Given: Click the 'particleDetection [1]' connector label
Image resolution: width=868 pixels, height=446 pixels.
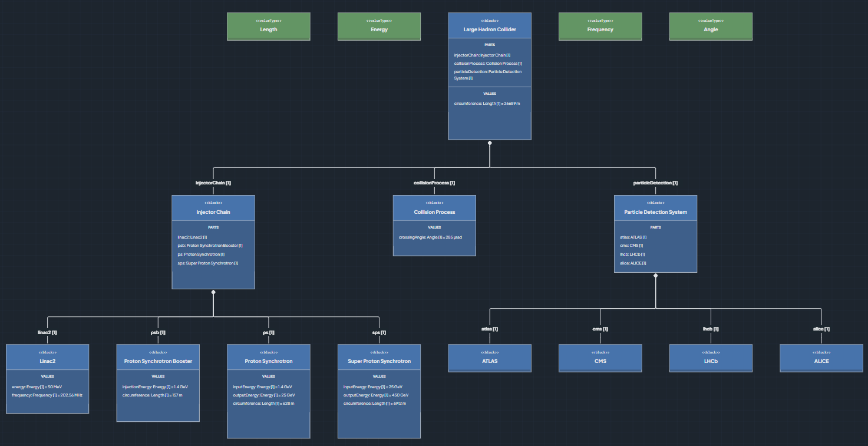Looking at the screenshot, I should pos(655,183).
